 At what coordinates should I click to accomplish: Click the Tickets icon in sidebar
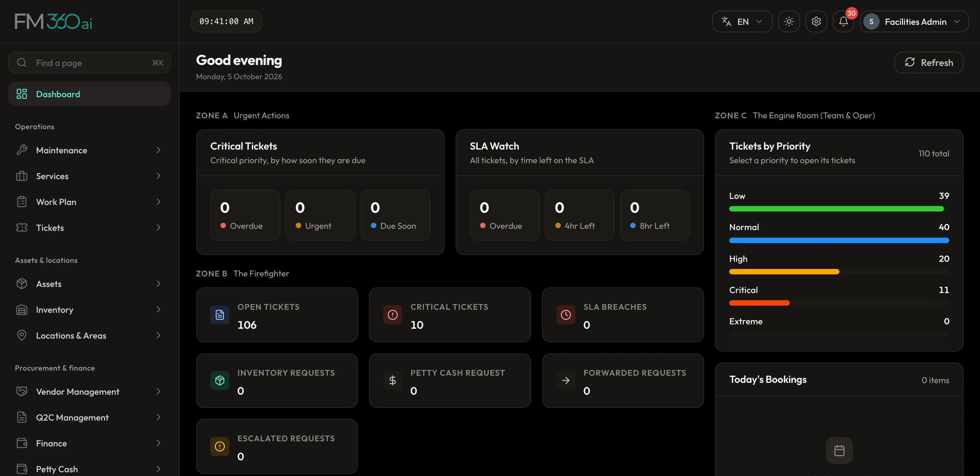[x=22, y=227]
